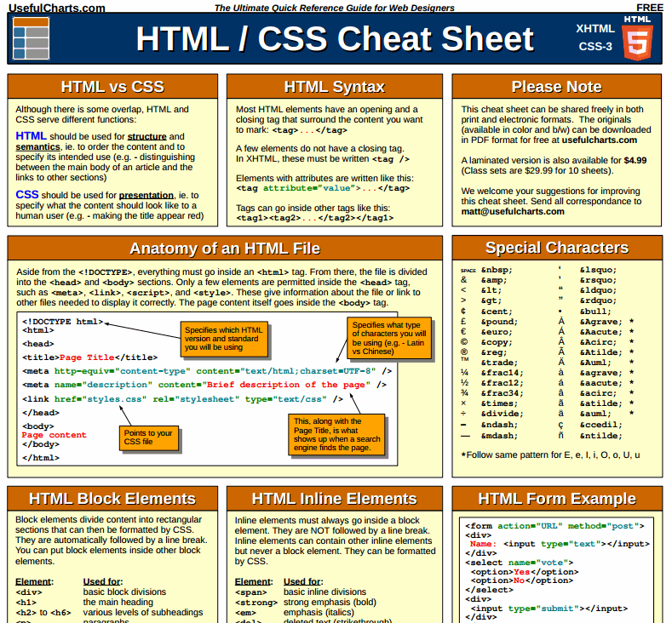Click the blue CSS word in HTML vs CSS
Image resolution: width=672 pixels, height=623 pixels.
27,194
